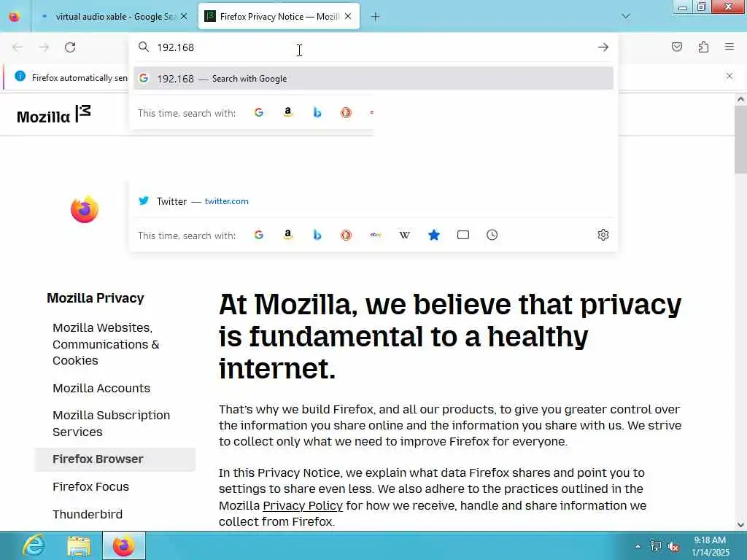747x560 pixels.
Task: Select Firefox Browser in sidebar
Action: click(x=115, y=459)
